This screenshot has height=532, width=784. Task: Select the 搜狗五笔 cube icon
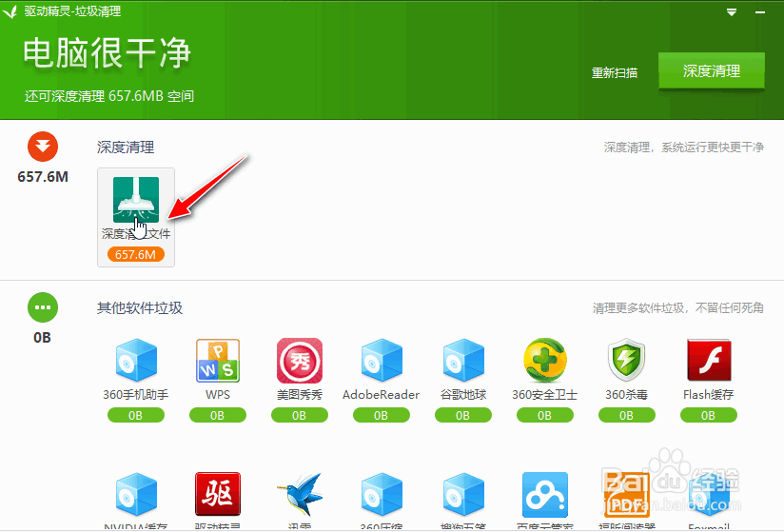[463, 495]
